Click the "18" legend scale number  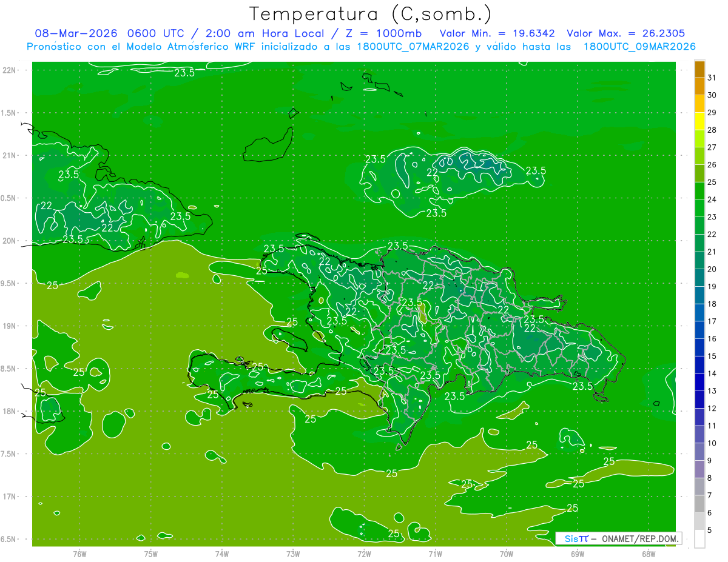point(712,304)
